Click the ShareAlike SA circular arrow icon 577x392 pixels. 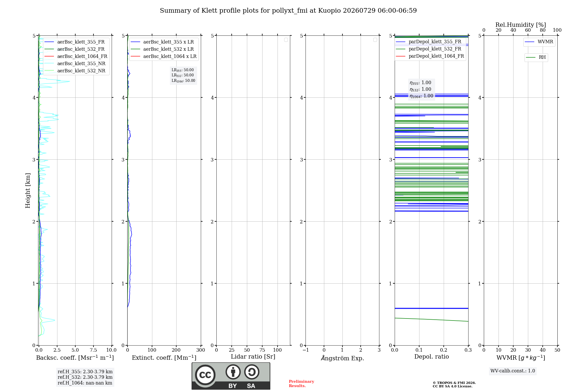click(252, 372)
